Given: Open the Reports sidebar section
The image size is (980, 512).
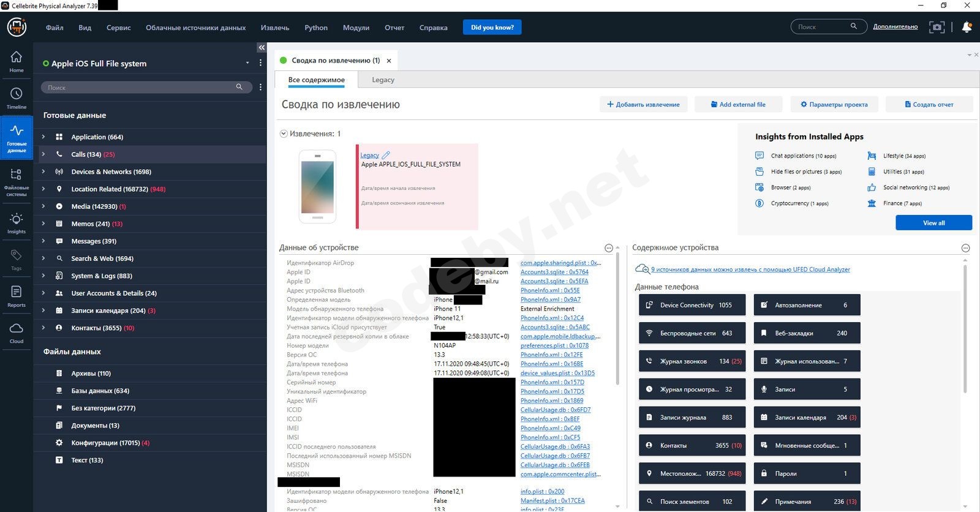Looking at the screenshot, I should click(x=17, y=296).
